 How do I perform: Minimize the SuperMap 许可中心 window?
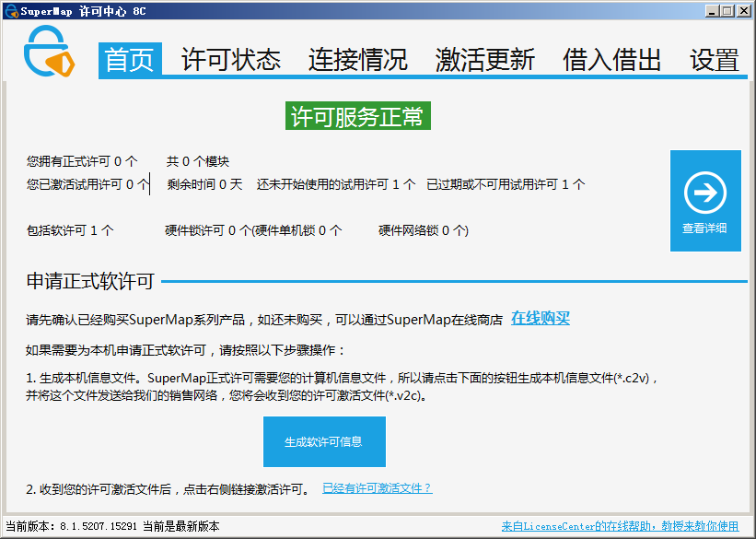711,11
